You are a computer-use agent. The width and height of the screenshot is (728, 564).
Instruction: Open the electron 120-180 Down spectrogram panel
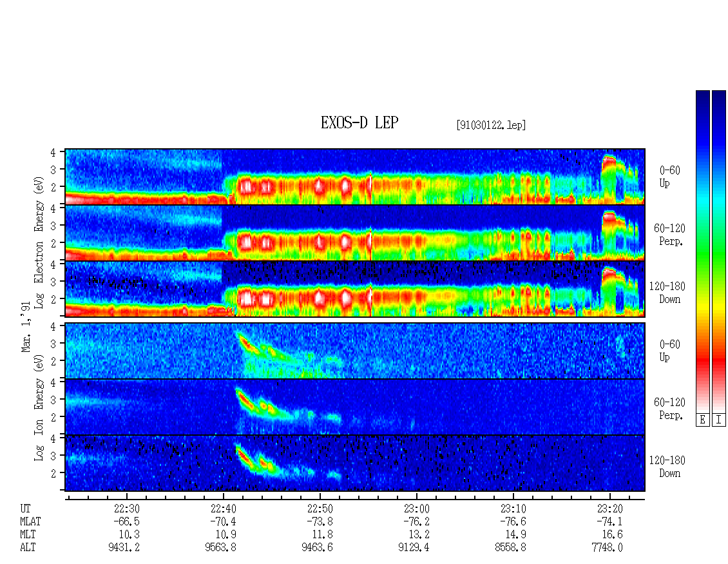[355, 289]
